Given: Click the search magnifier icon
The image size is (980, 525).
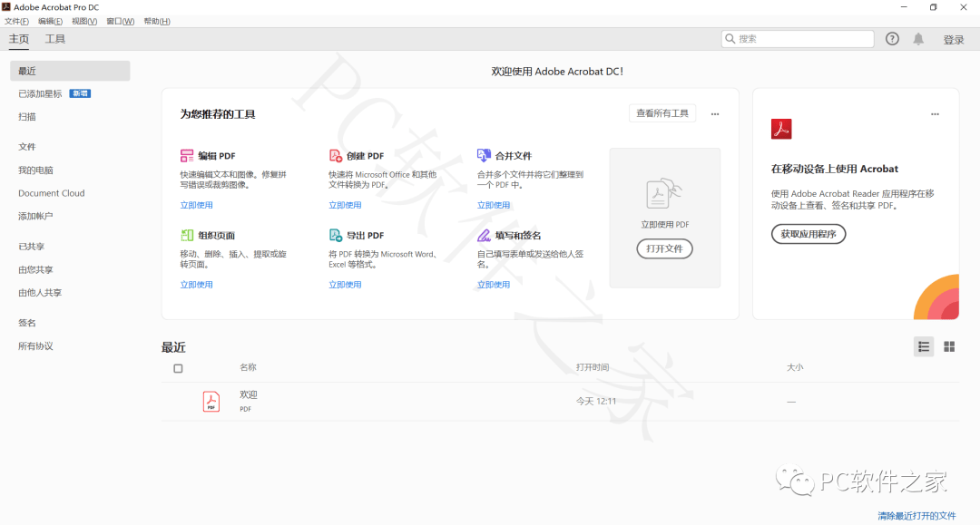Looking at the screenshot, I should click(x=730, y=39).
